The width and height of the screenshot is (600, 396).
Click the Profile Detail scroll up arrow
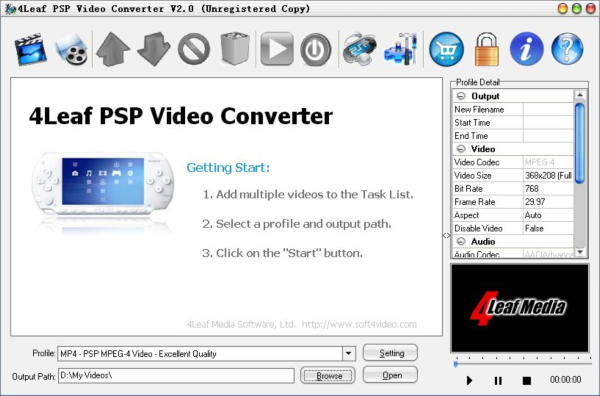(x=580, y=95)
